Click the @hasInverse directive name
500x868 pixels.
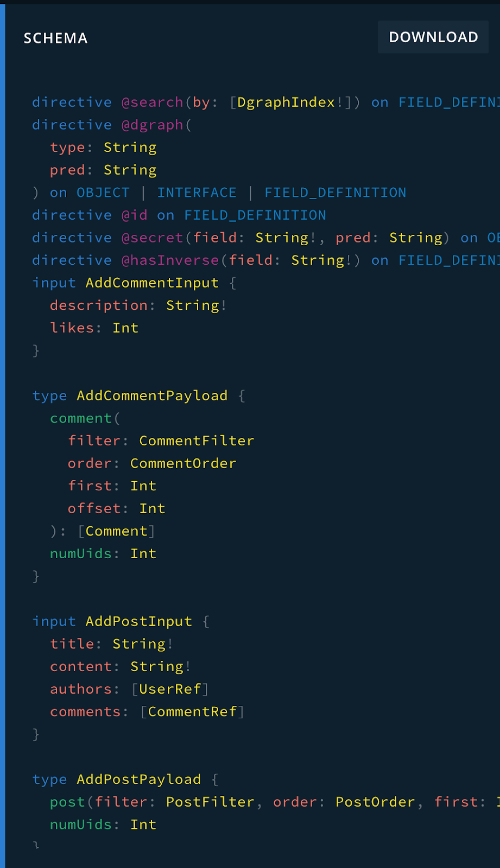point(170,260)
